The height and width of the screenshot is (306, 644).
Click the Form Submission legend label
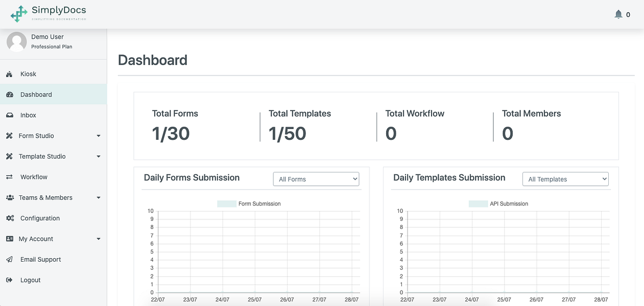259,203
